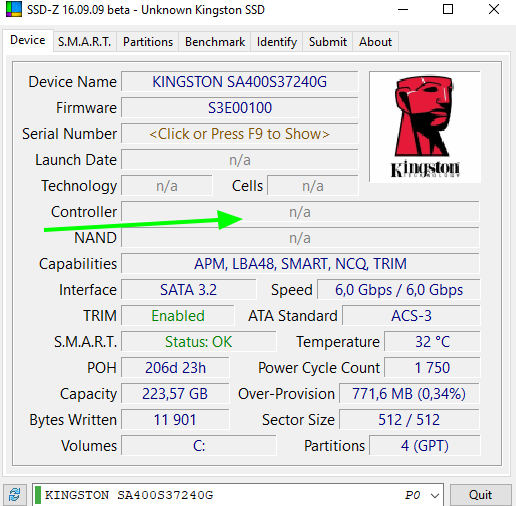Click the Quit button
The height and width of the screenshot is (506, 516).
(480, 495)
